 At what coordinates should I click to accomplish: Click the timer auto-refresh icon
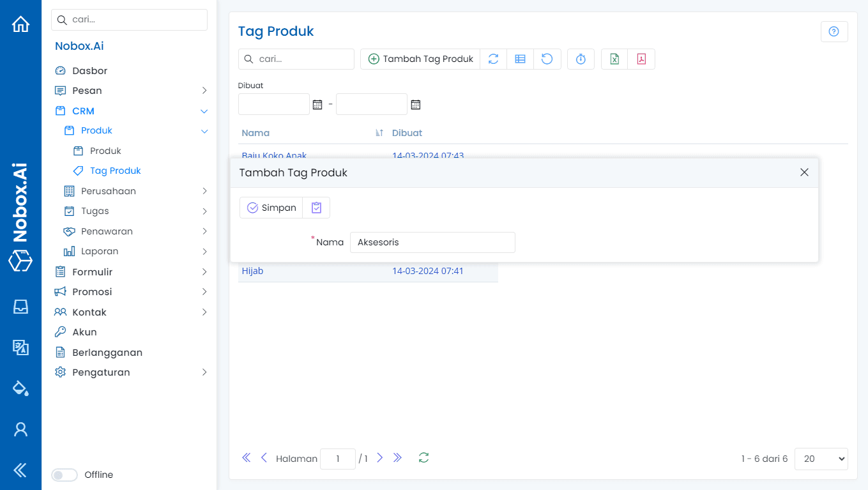581,59
